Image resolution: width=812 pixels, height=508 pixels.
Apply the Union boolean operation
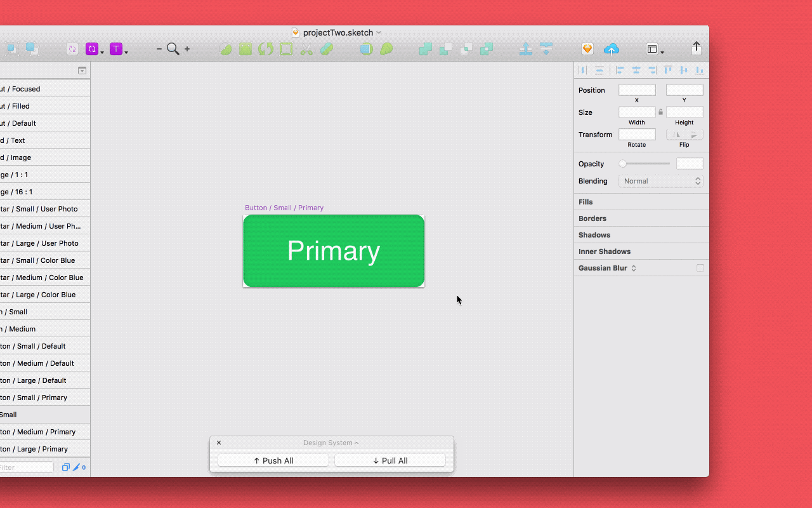point(426,49)
